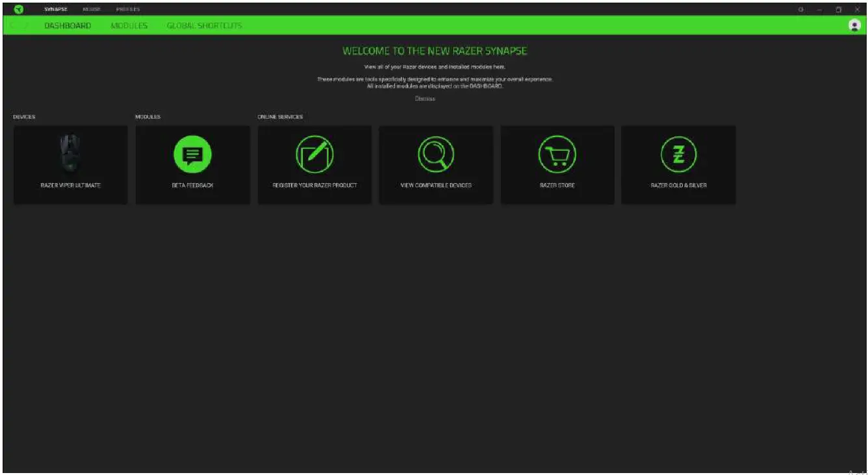
Task: Open the PROFILES menu
Action: tap(127, 9)
